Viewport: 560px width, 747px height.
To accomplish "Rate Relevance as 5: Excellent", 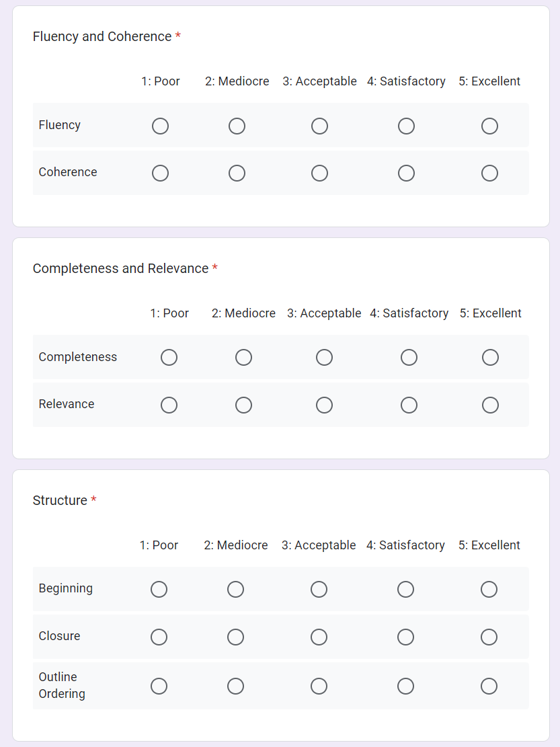I will coord(490,405).
